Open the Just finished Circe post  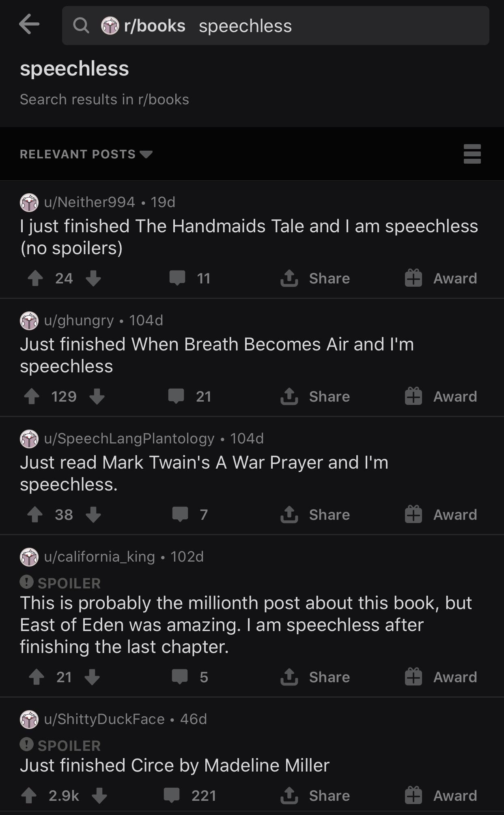pyautogui.click(x=174, y=765)
